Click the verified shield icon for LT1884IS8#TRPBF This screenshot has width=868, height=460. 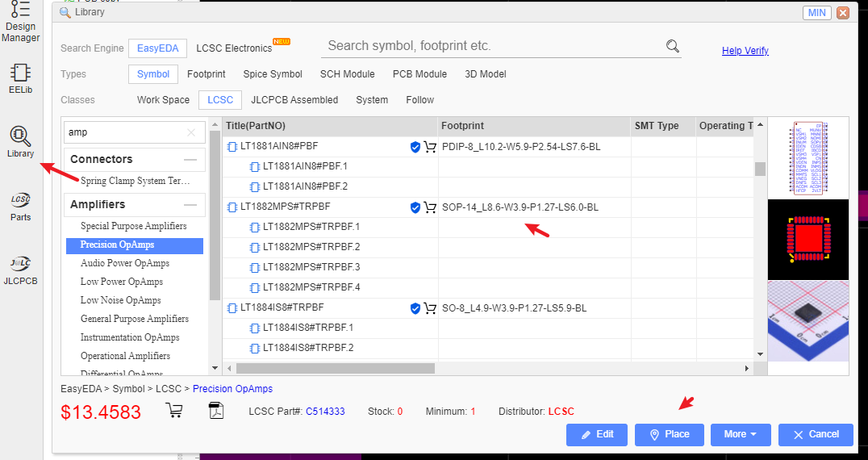point(415,308)
